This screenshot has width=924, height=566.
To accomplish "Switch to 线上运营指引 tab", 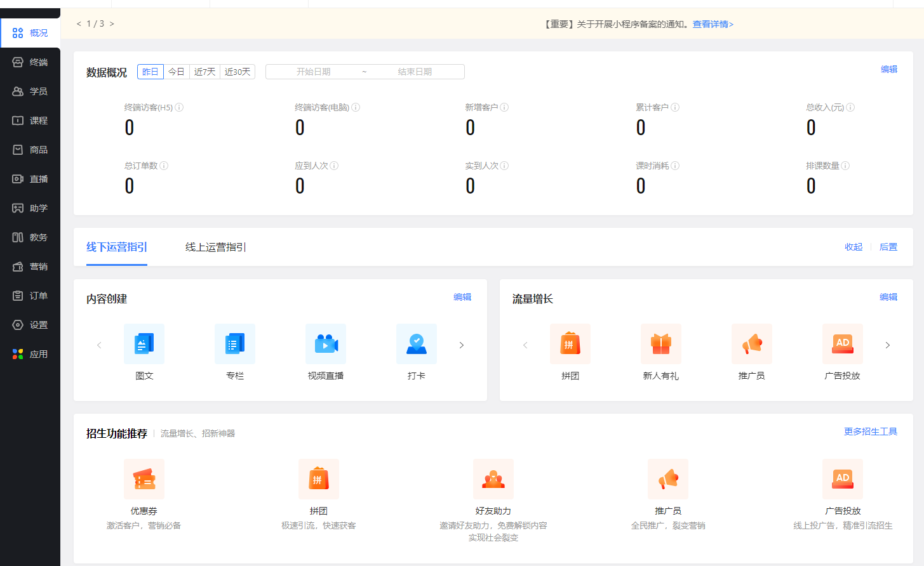I will click(216, 247).
